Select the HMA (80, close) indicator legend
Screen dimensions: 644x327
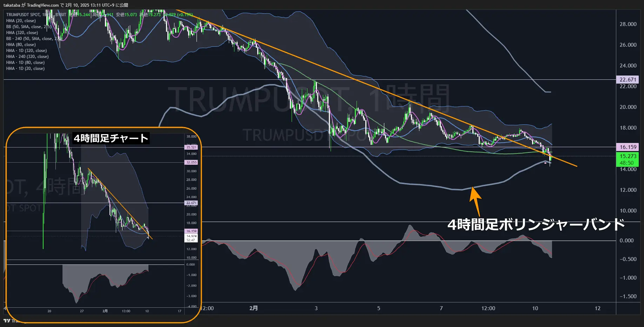[21, 45]
